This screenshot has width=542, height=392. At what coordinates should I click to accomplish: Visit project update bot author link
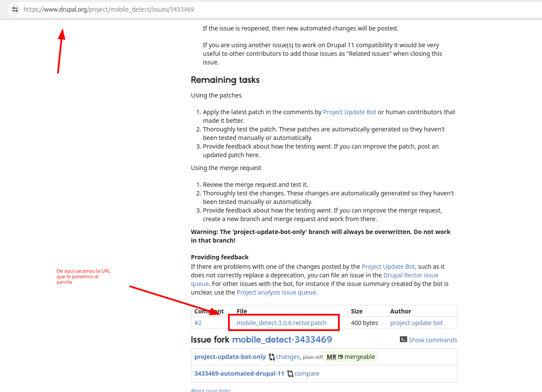point(416,323)
